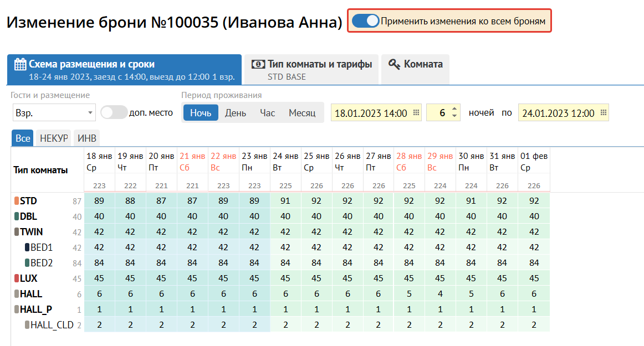Click HALL availability cell for 29 янв
The width and height of the screenshot is (644, 346).
[440, 294]
